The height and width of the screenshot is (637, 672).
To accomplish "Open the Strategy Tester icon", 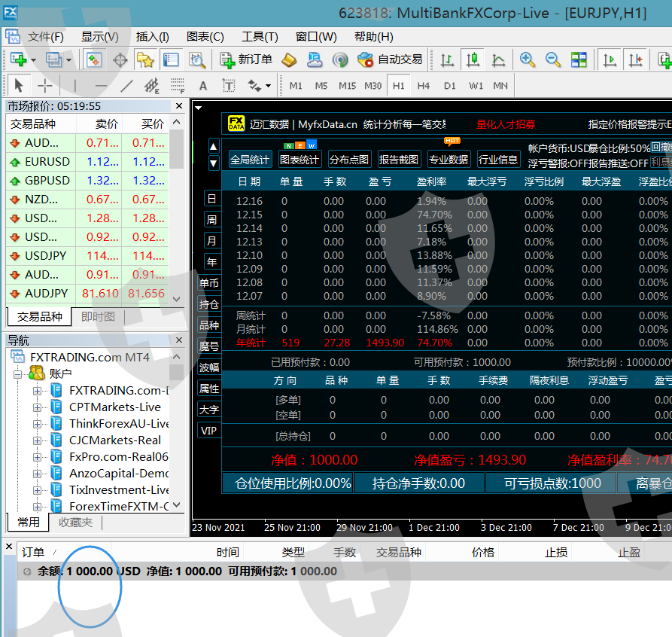I will [x=197, y=59].
